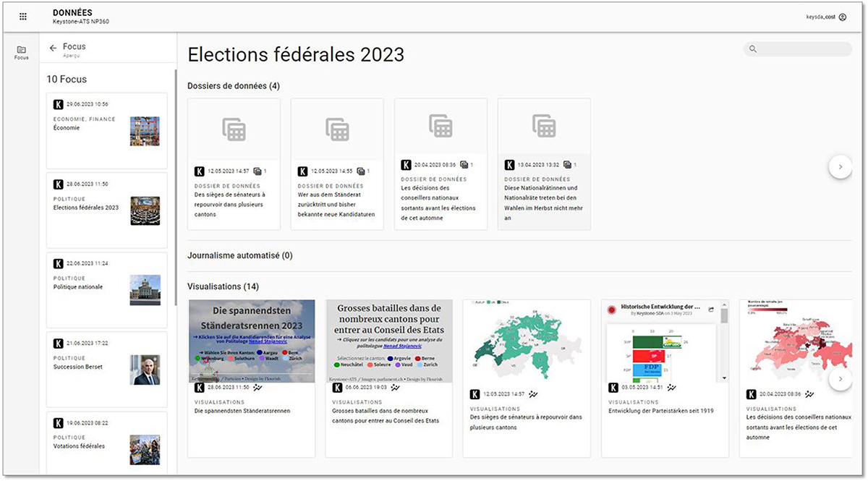
Task: Open 'Die spannendsten Ständeratsrennen' visualisation title
Action: point(242,411)
